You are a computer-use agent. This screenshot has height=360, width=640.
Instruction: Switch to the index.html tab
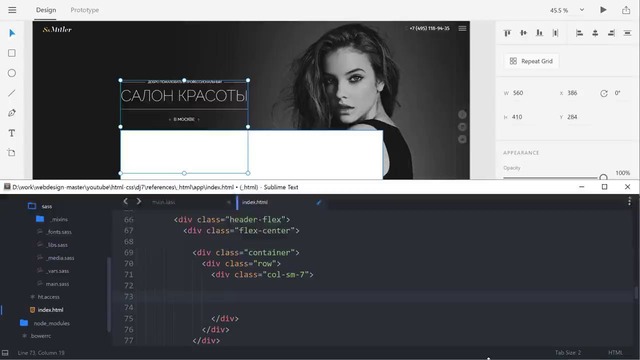click(255, 202)
